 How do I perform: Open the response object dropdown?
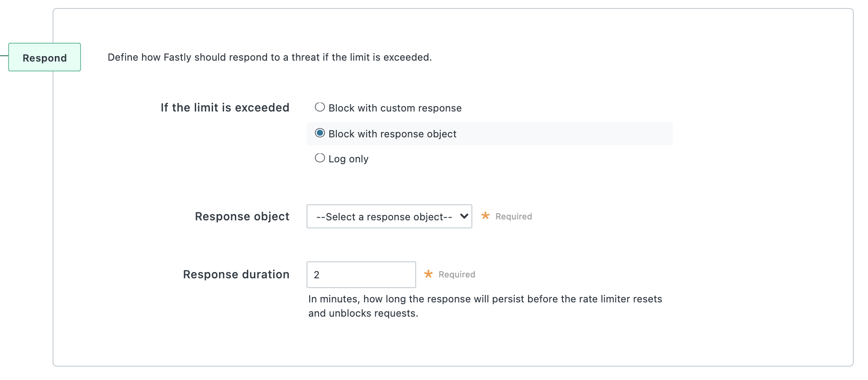click(x=389, y=216)
